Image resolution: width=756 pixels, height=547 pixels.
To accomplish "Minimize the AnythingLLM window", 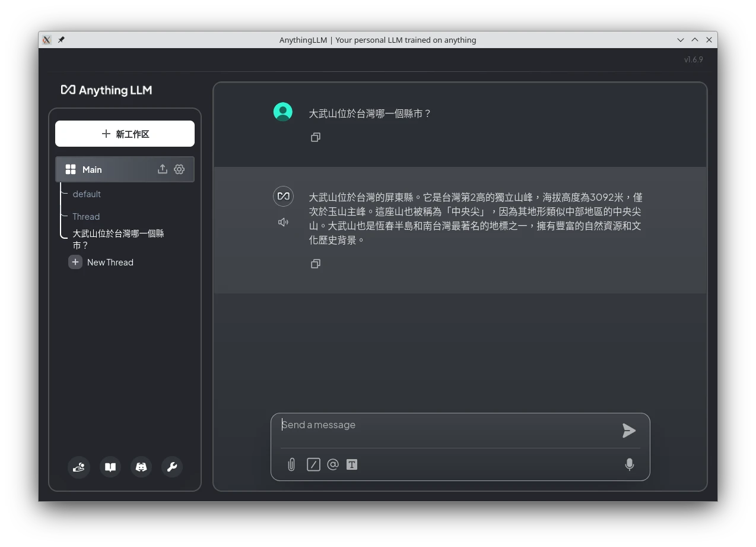I will 681,40.
